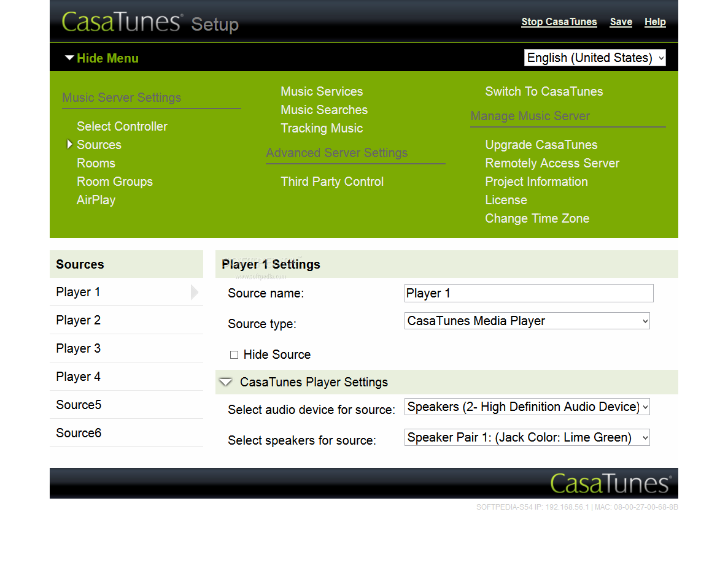Collapse the CasaTunes Player Settings triangle

pos(226,382)
